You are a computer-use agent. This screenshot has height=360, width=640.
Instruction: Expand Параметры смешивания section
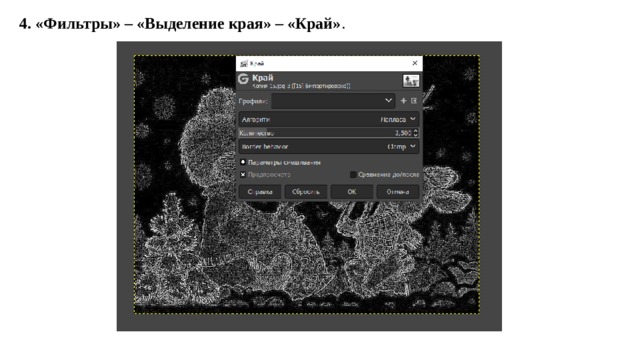tap(243, 162)
